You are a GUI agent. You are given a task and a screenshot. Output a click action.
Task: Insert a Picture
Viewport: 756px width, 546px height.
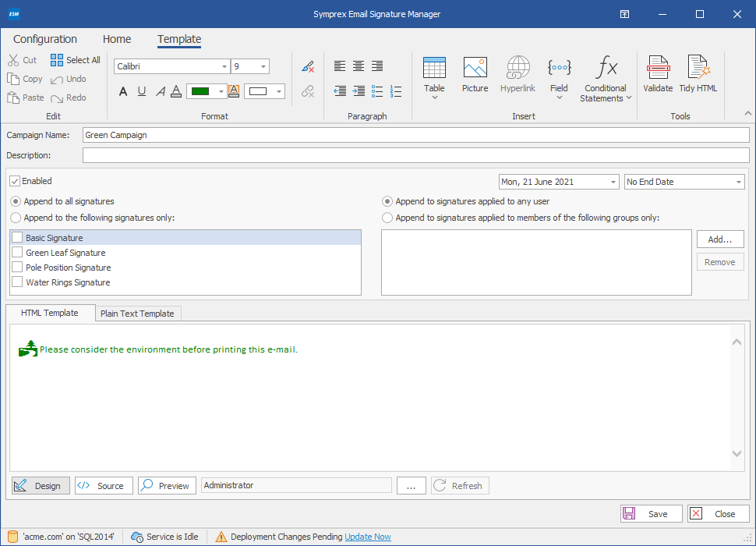click(475, 75)
